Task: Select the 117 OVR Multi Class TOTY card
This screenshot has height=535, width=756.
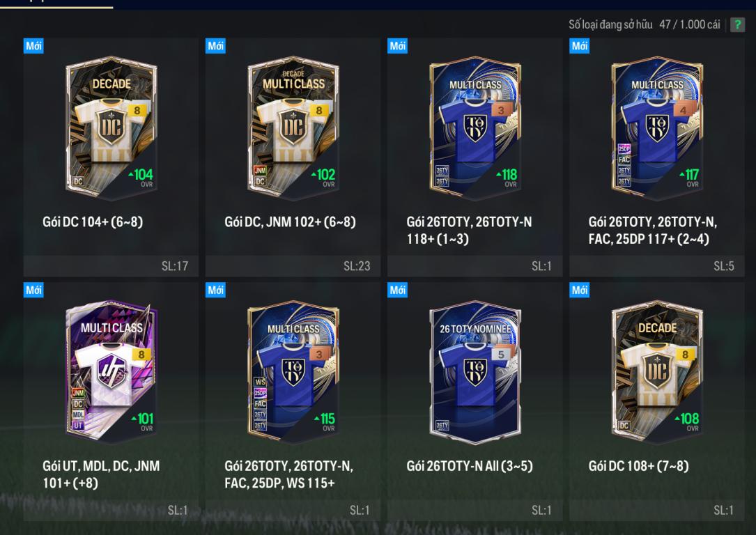Action: pyautogui.click(x=656, y=128)
